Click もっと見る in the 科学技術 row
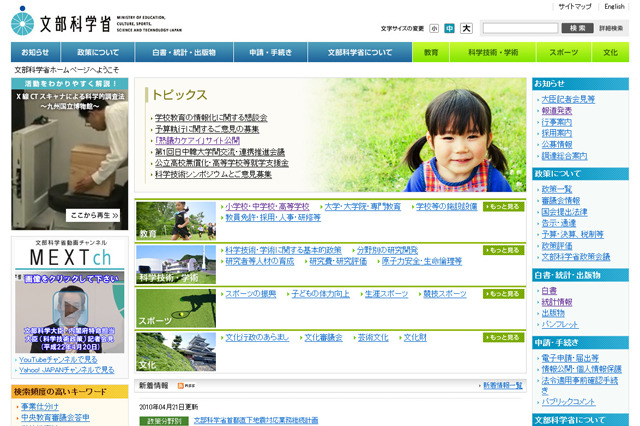 (504, 250)
